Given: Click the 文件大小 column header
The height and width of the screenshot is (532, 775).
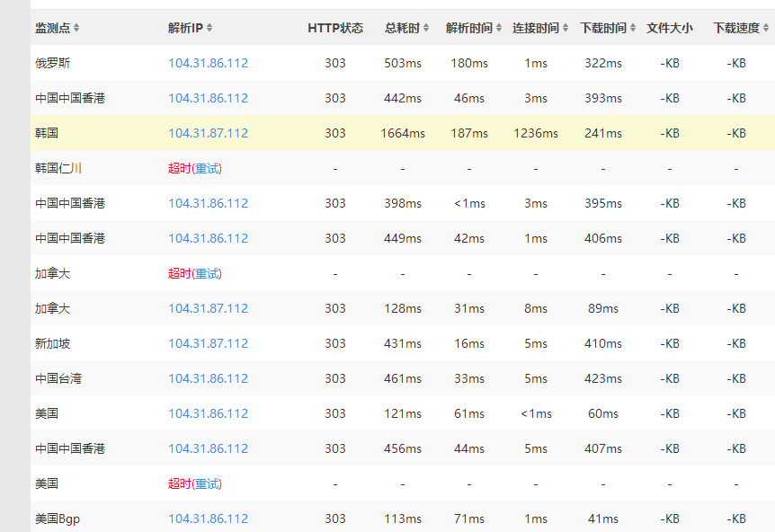Looking at the screenshot, I should pos(669,28).
